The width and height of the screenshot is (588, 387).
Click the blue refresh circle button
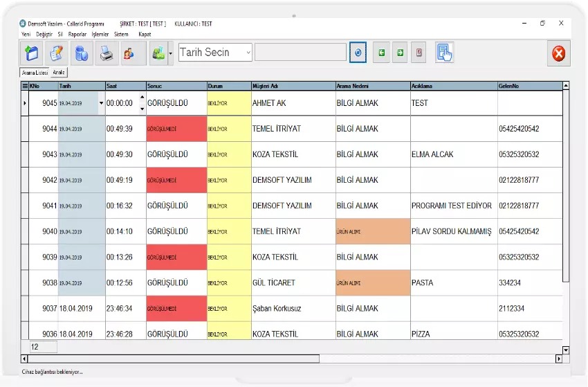click(358, 53)
